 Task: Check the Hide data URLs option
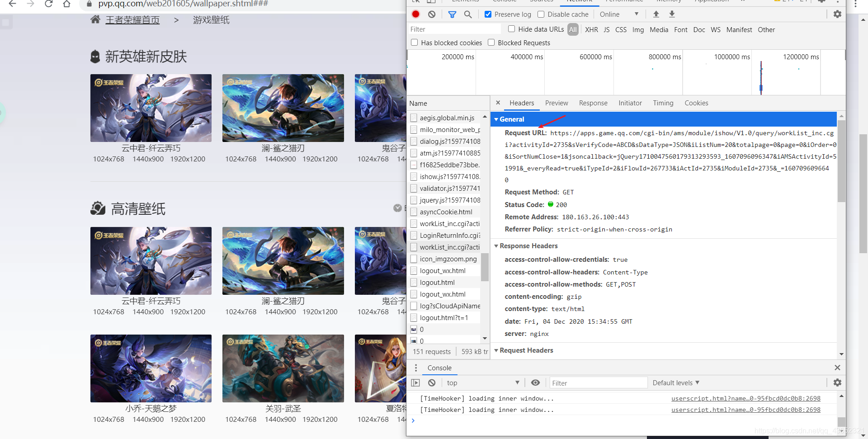[x=511, y=29]
